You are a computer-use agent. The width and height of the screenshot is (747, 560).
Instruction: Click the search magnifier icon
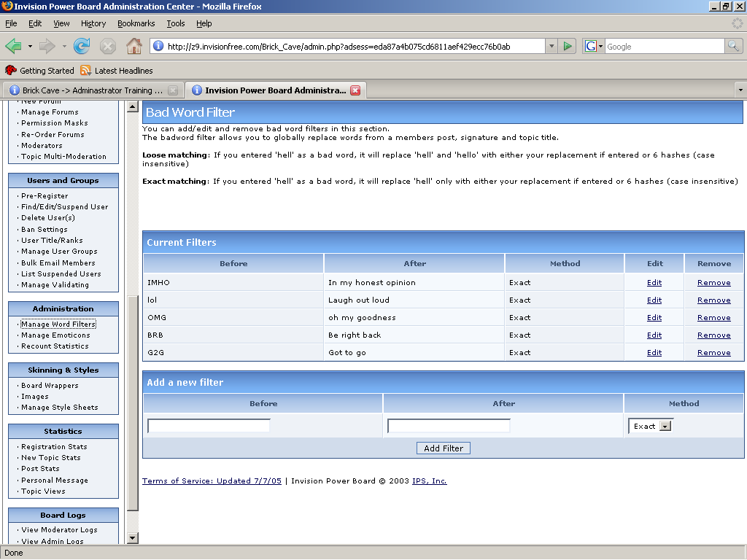click(x=733, y=46)
